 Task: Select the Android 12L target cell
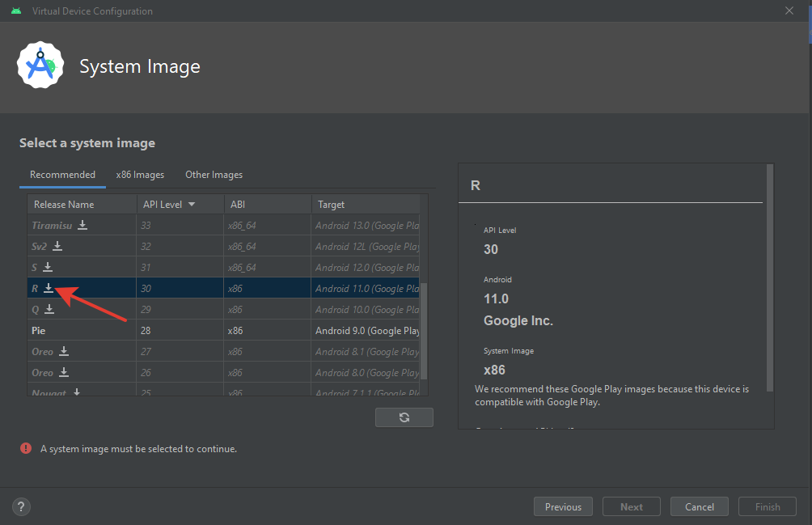tap(366, 247)
